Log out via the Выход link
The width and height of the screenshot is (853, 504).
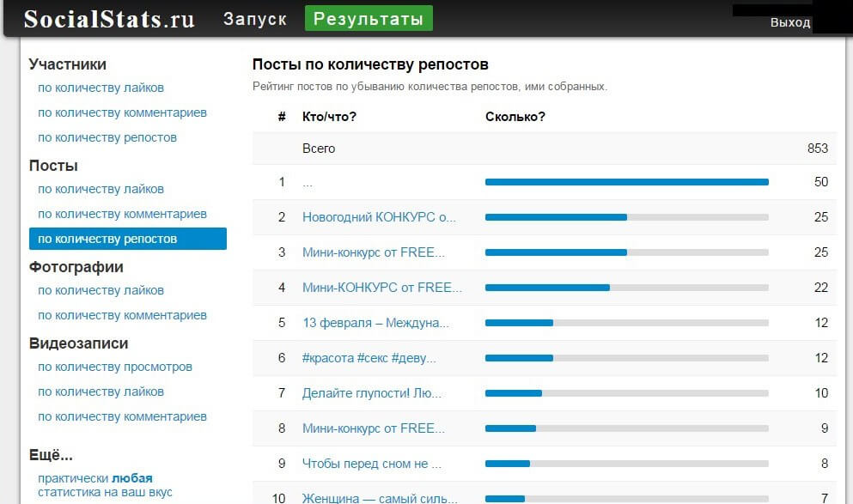coord(789,22)
